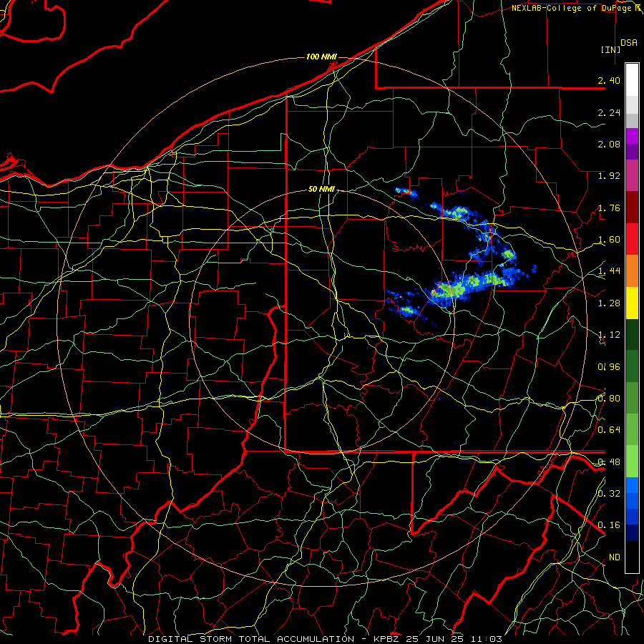644x644 pixels.
Task: Click the pink 1.92 legend swatch
Action: (x=632, y=176)
